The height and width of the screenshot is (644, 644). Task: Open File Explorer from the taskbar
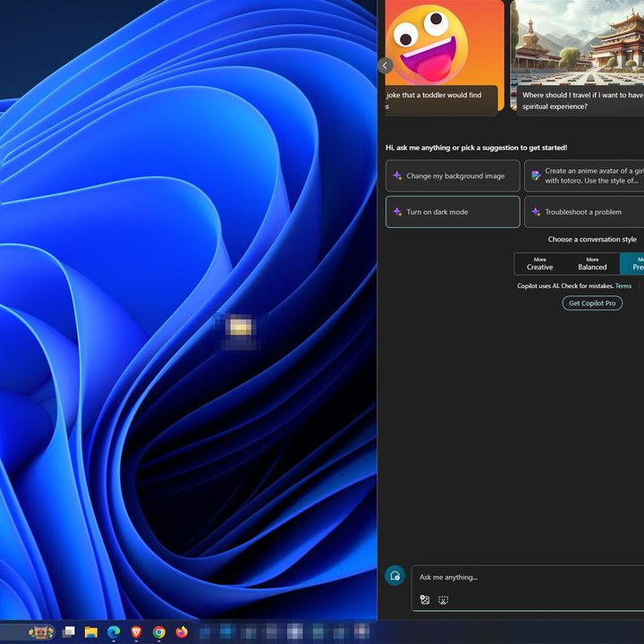tap(91, 631)
